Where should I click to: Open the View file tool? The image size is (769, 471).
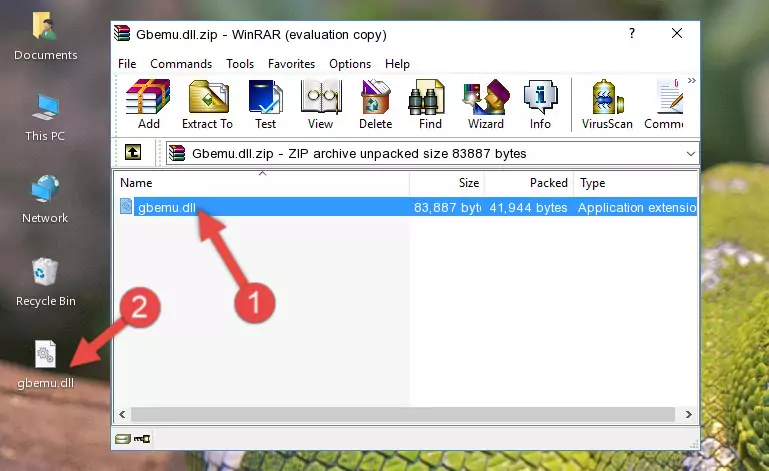tap(321, 104)
